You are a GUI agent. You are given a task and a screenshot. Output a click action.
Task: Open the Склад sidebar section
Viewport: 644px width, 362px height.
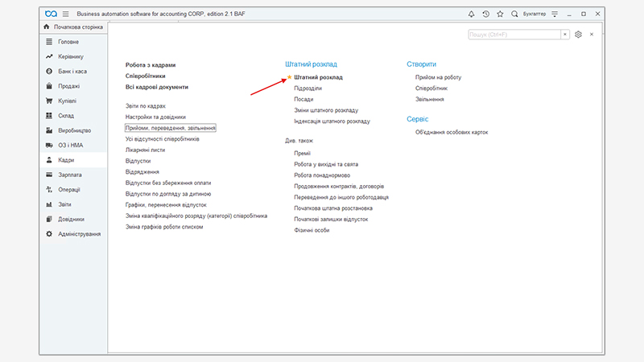tap(67, 116)
